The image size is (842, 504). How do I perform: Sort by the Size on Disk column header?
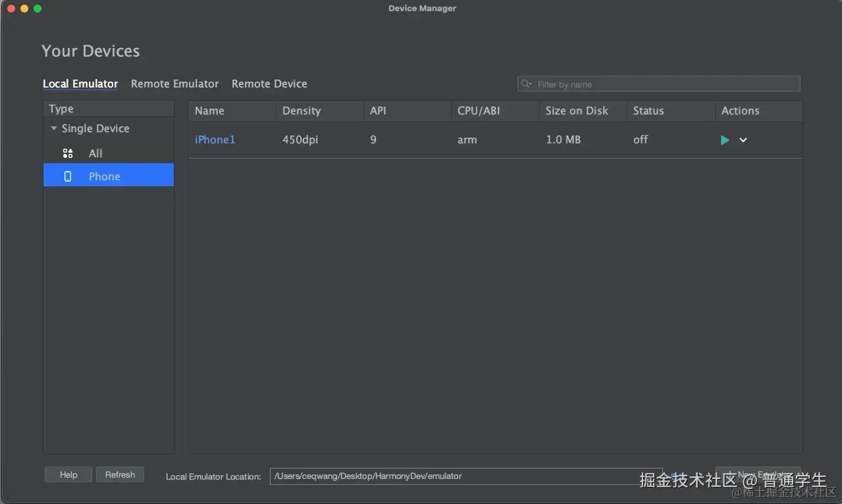pyautogui.click(x=583, y=111)
